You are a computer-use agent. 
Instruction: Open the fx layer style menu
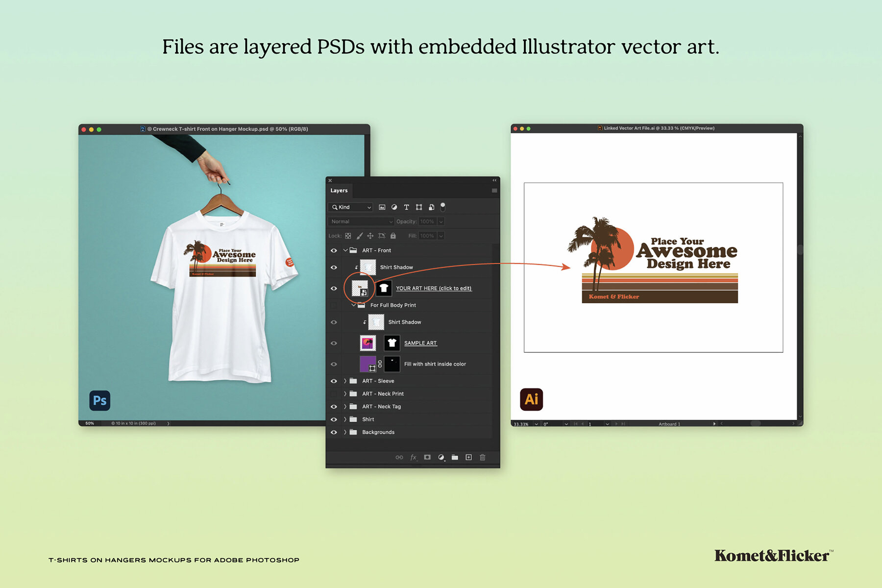click(x=413, y=457)
